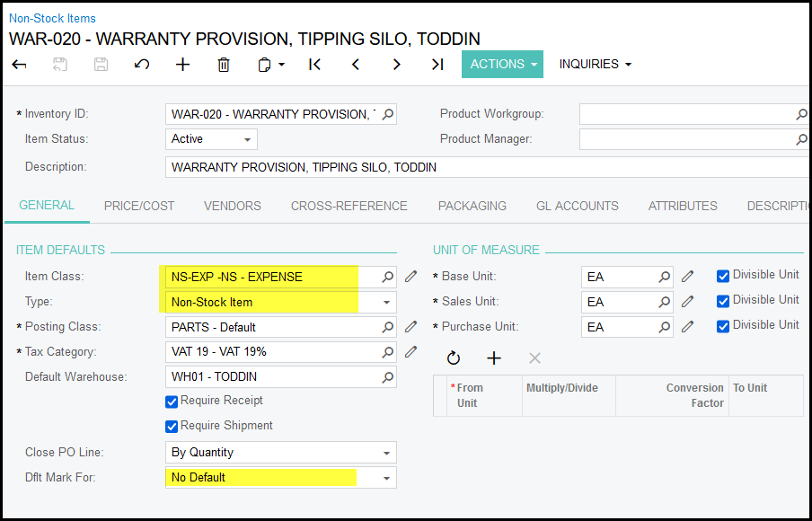Click the Non-Stock Items breadcrumb link
The image size is (812, 521).
(x=52, y=18)
